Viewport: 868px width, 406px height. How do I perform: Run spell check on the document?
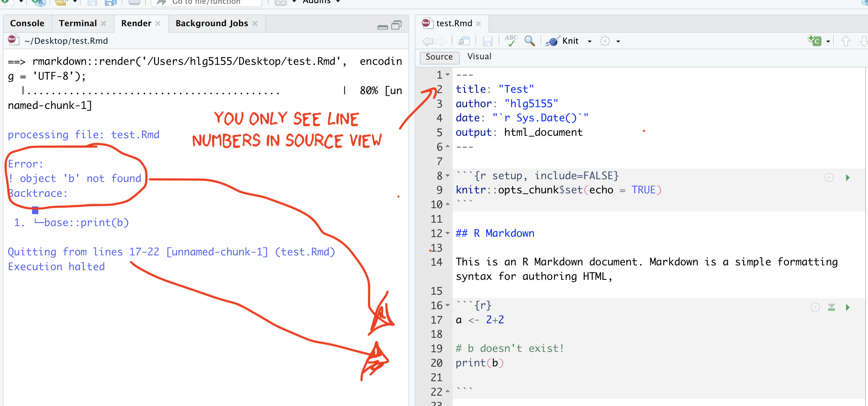pyautogui.click(x=511, y=41)
